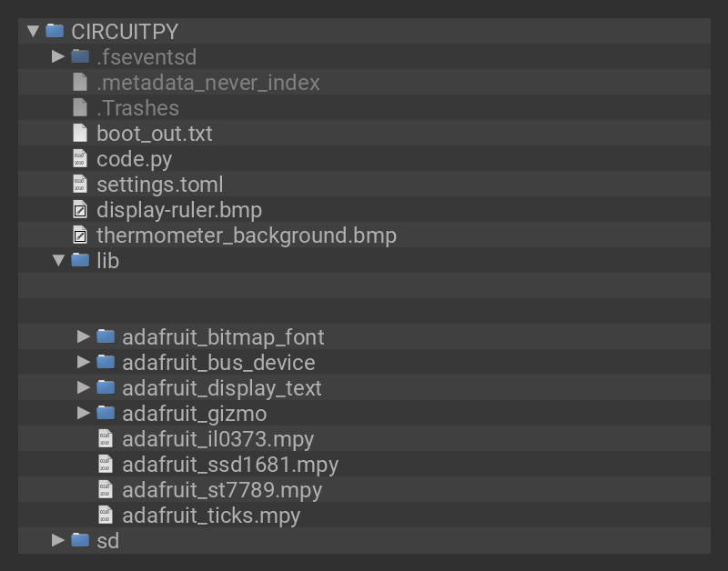This screenshot has height=571, width=728.
Task: Expand the .fseventsd folder
Action: click(x=58, y=56)
